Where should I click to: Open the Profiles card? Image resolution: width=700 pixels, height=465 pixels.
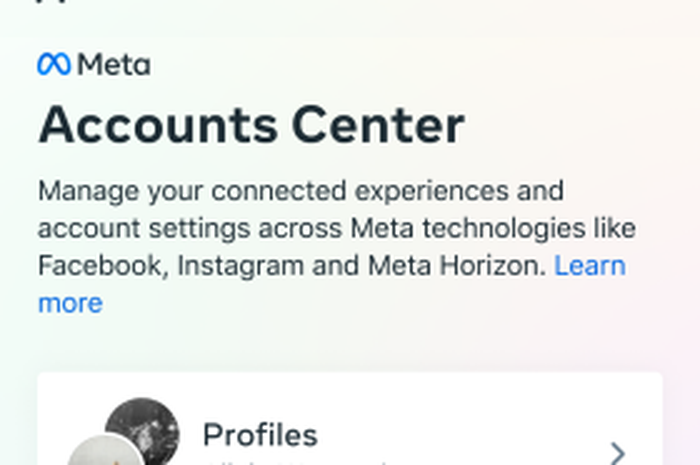350,419
